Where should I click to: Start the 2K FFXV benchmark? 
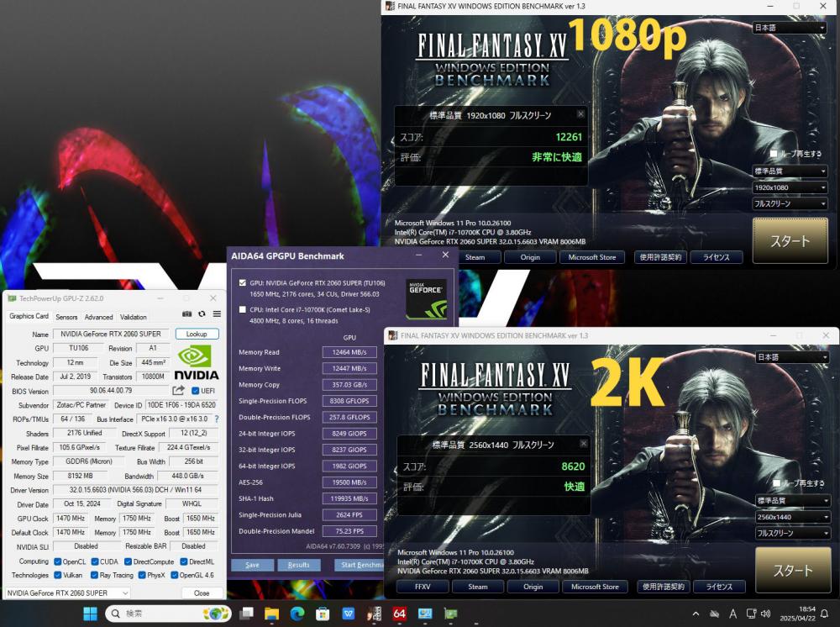(793, 570)
